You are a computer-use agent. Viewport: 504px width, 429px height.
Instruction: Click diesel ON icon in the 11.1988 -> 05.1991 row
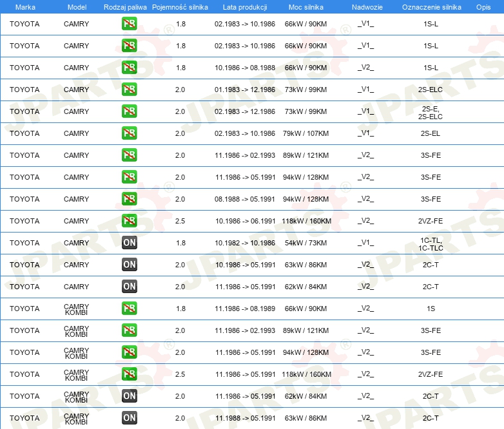129,418
